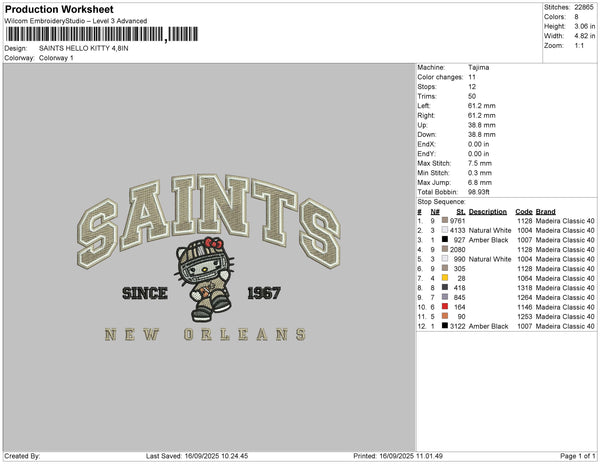This screenshot has width=600, height=464.
Task: Click the N# column header
Action: click(435, 212)
